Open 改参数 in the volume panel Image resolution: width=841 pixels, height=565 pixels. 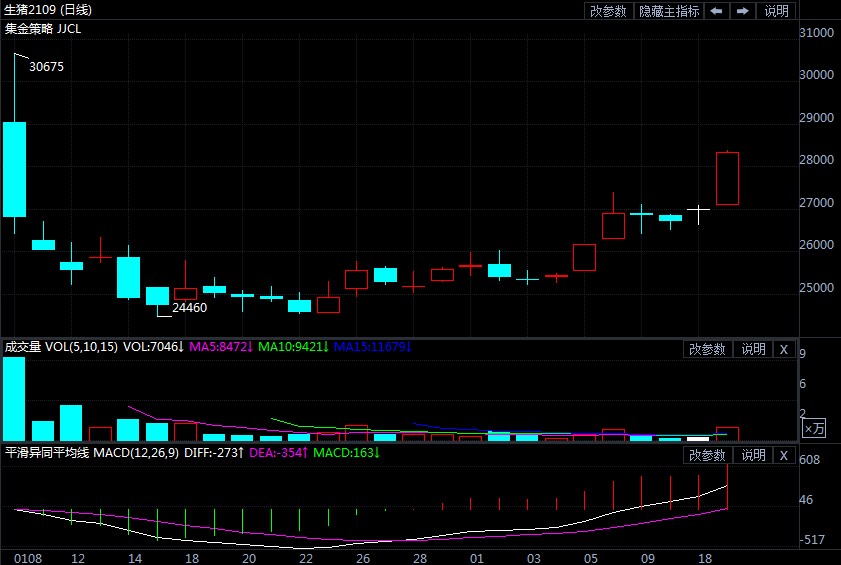coord(707,349)
